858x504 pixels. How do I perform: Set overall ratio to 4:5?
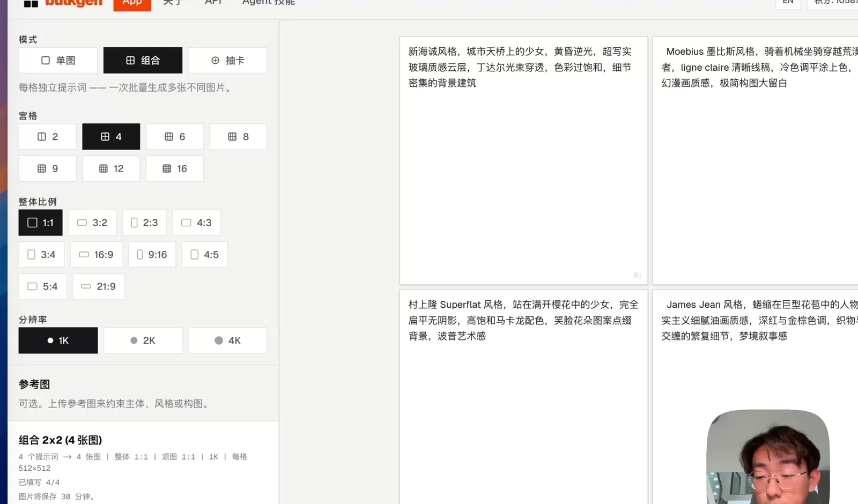(x=205, y=255)
